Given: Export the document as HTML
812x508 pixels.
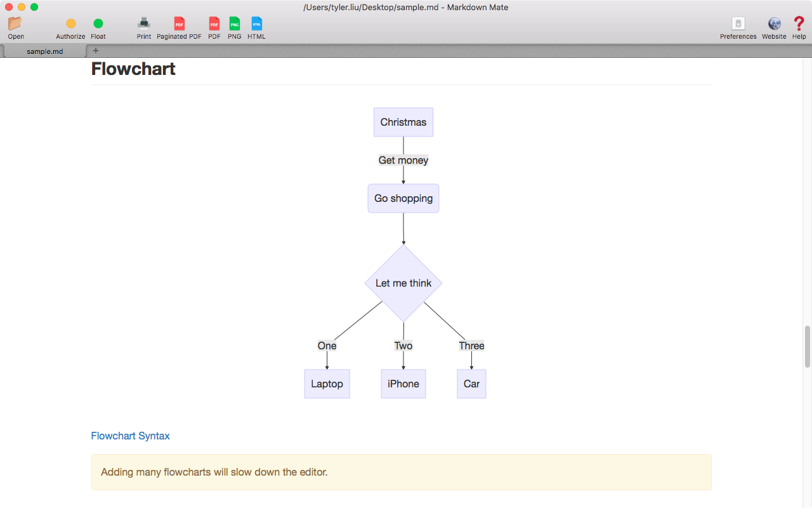Looking at the screenshot, I should point(256,23).
